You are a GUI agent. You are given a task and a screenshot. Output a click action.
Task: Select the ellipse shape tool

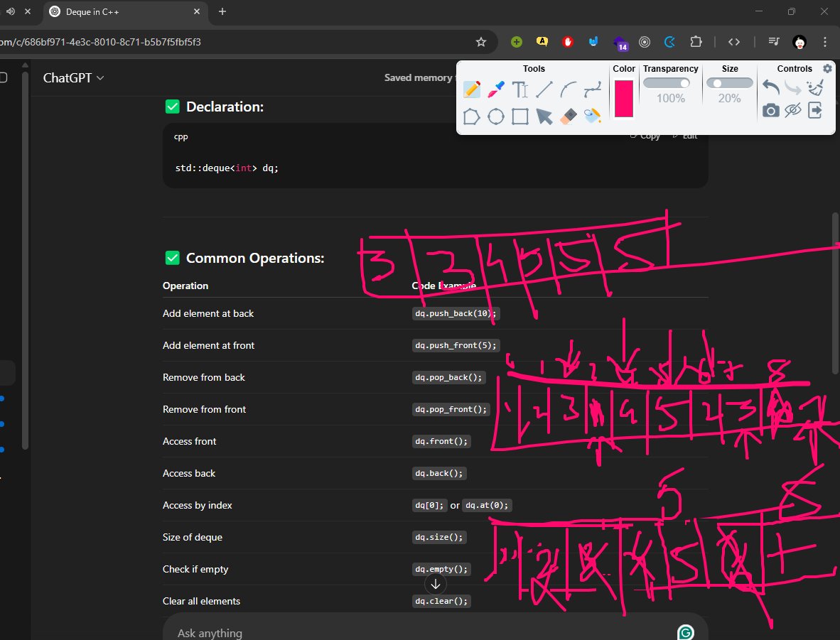[496, 116]
